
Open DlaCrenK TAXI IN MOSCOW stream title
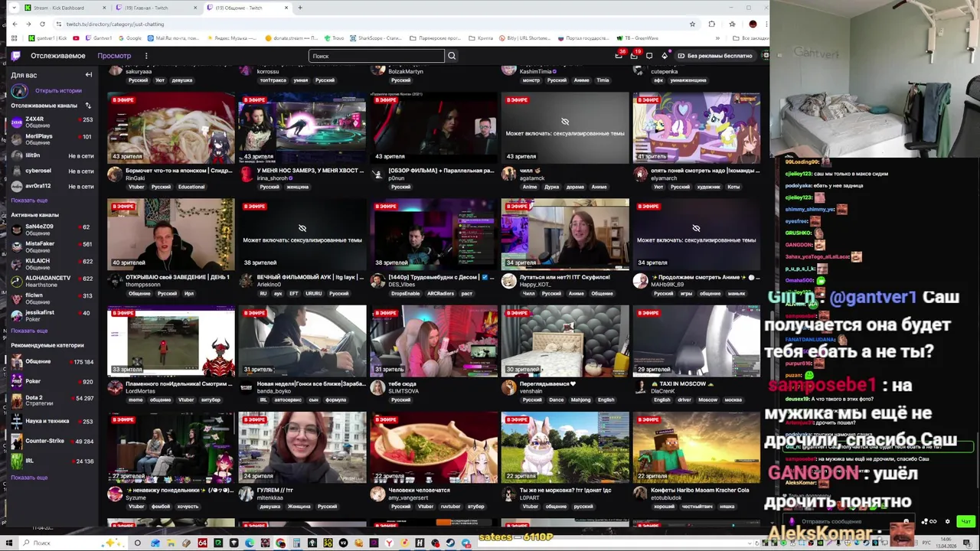coord(682,383)
